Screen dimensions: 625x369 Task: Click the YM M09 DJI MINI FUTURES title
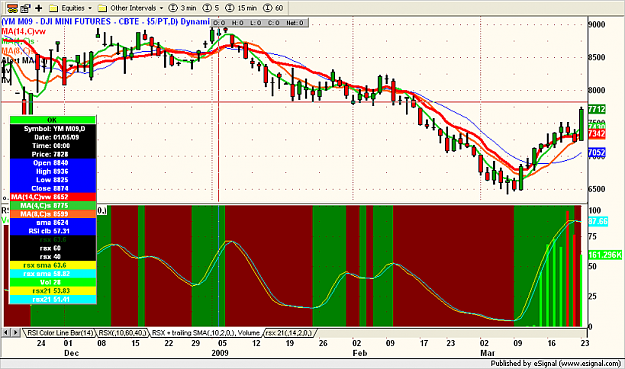(x=105, y=22)
